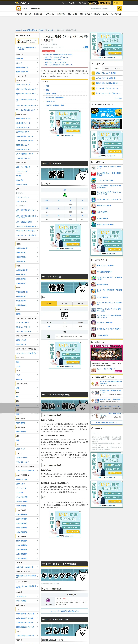The height and width of the screenshot is (644, 138).
Task: Click もっとみる under the ranking list
Action: (x=118, y=98)
